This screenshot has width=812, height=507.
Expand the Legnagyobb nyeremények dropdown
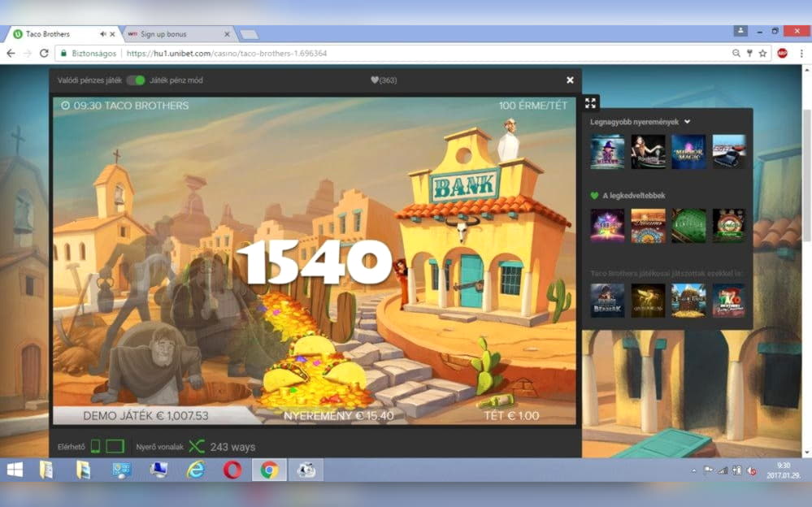(x=687, y=122)
